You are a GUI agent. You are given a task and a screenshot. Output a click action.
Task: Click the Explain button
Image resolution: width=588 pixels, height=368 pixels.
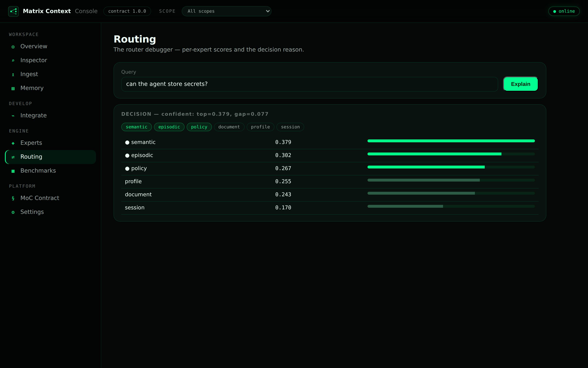coord(520,84)
